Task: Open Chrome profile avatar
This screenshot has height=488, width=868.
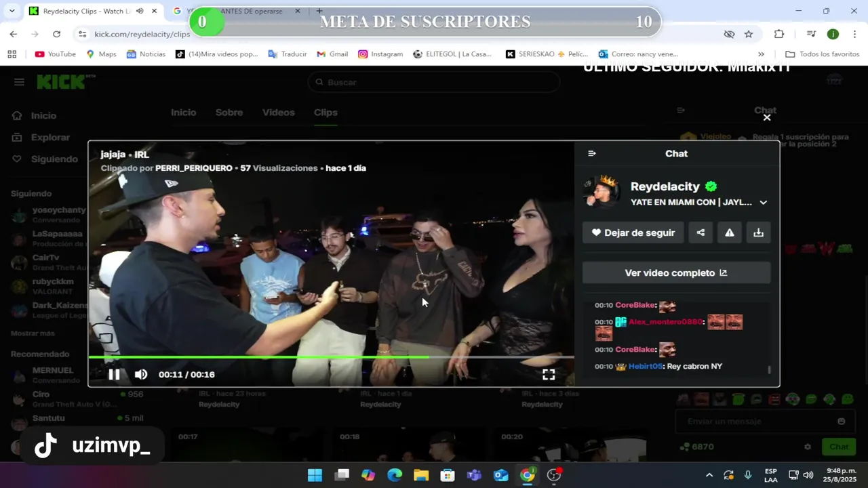Action: (x=833, y=34)
